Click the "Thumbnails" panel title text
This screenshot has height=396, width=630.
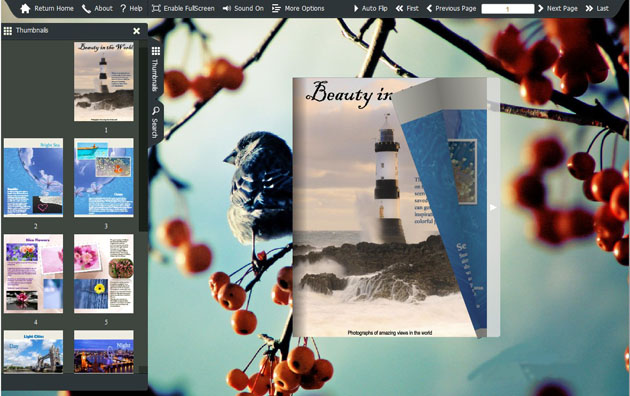coord(32,31)
